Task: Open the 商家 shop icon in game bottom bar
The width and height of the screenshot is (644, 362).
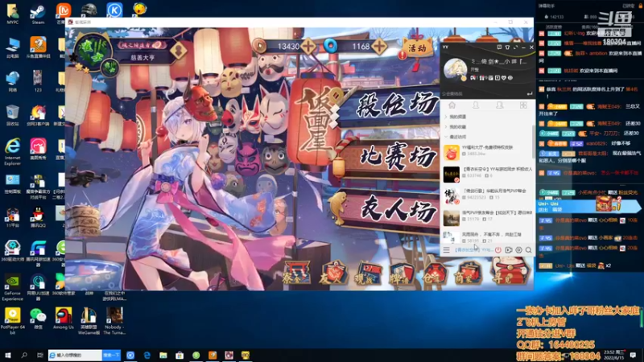Action: point(469,274)
